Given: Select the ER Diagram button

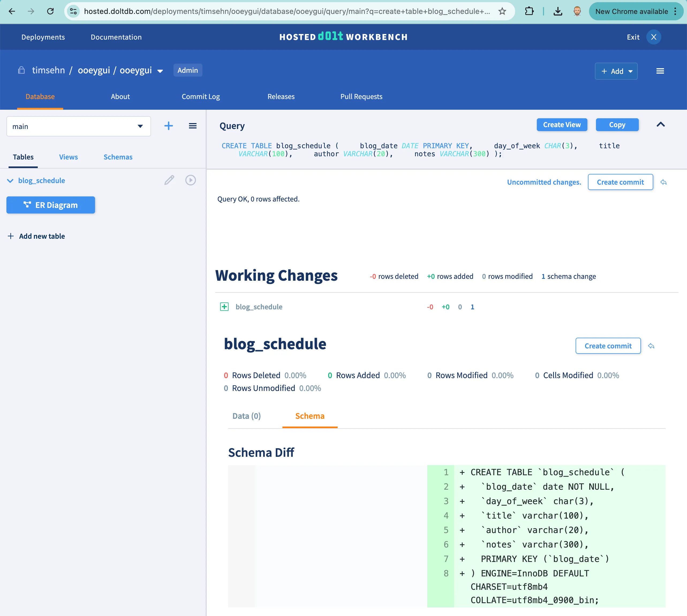Looking at the screenshot, I should [50, 205].
